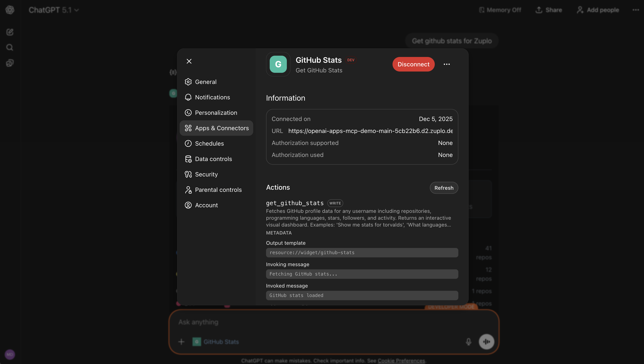The image size is (644, 364).
Task: Select the Data controls section
Action: [x=213, y=159]
